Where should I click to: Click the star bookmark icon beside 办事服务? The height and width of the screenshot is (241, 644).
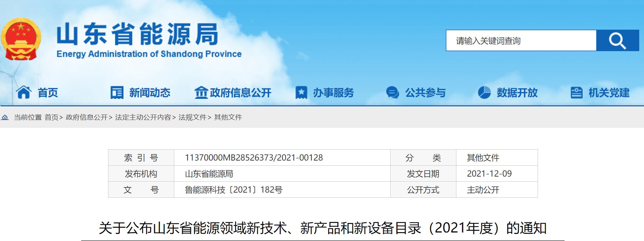301,92
